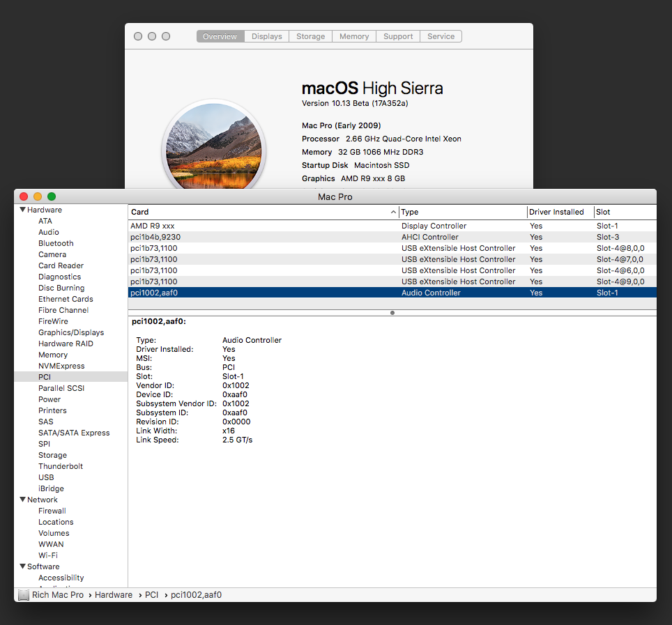This screenshot has height=625, width=672.
Task: Collapse the Software disclosure triangle
Action: pos(23,566)
